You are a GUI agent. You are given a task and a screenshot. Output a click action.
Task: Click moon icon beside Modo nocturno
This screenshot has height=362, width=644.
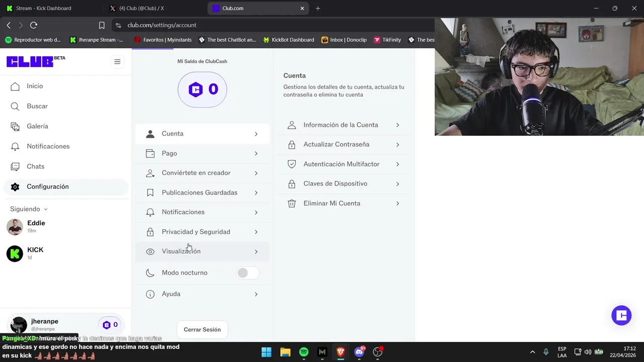coord(150,273)
